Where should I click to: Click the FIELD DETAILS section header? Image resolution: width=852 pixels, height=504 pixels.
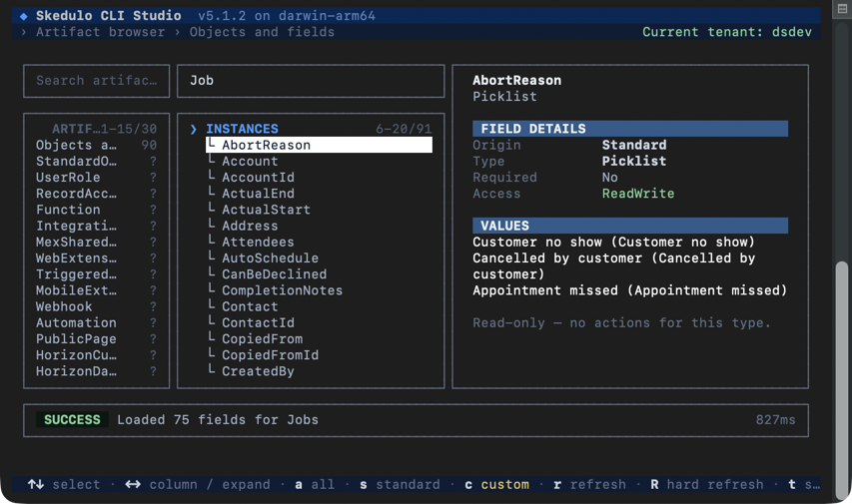tap(630, 129)
